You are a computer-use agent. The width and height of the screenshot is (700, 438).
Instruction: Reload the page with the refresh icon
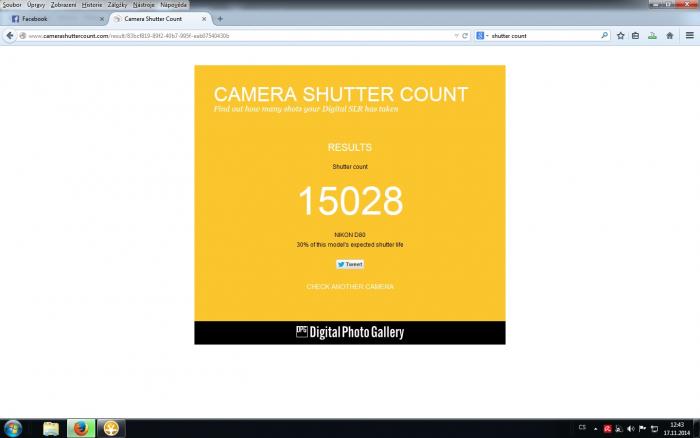[465, 36]
